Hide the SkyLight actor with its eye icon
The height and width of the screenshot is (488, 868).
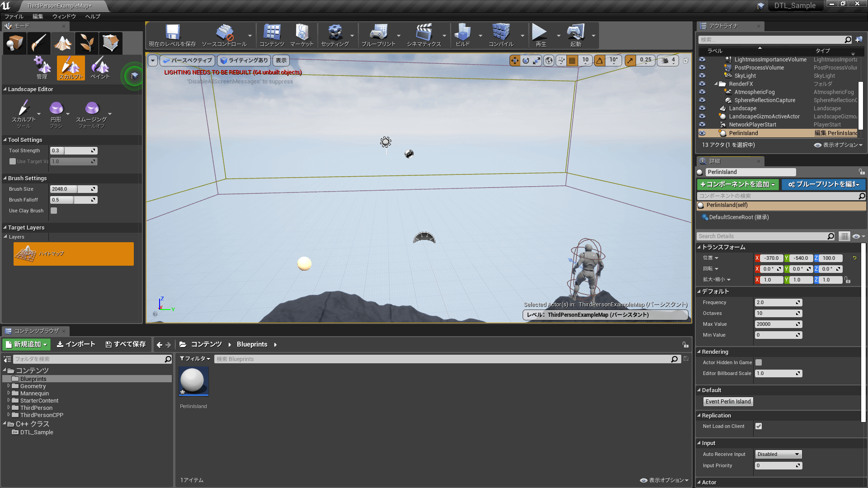point(702,76)
